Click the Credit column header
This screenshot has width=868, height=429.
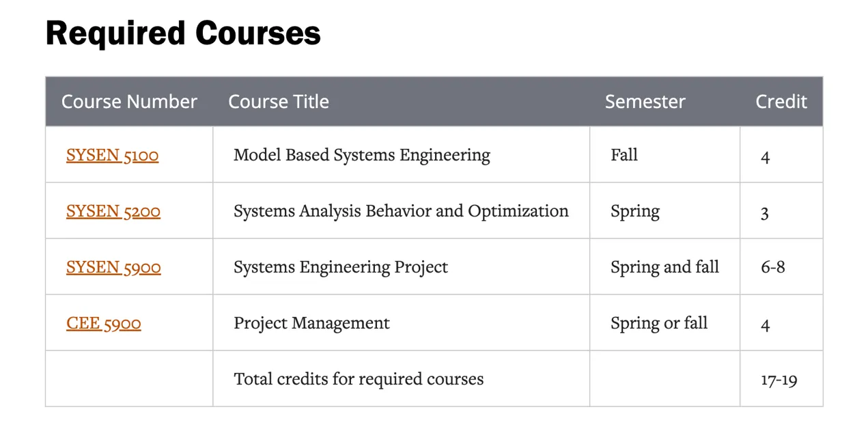click(x=781, y=102)
